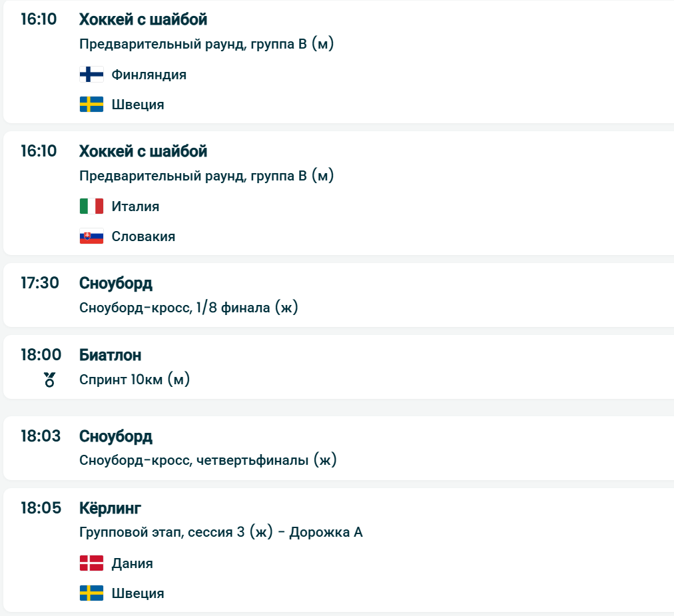Click the Denmark flag icon
The image size is (674, 616).
click(91, 563)
